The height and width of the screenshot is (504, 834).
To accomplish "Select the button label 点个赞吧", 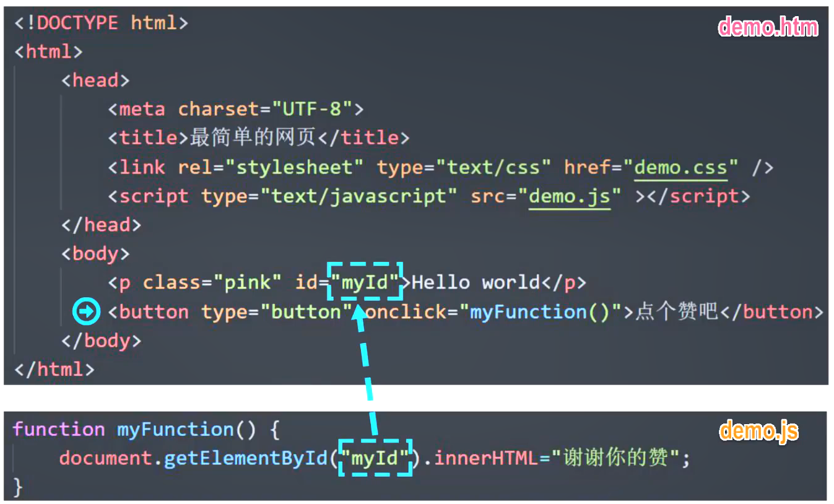I will [677, 311].
